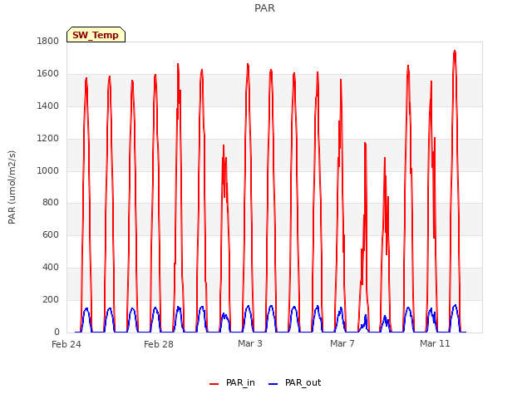Click the blue PAR_out legend swatch
Image resolution: width=532 pixels, height=399 pixels.
coord(273,384)
